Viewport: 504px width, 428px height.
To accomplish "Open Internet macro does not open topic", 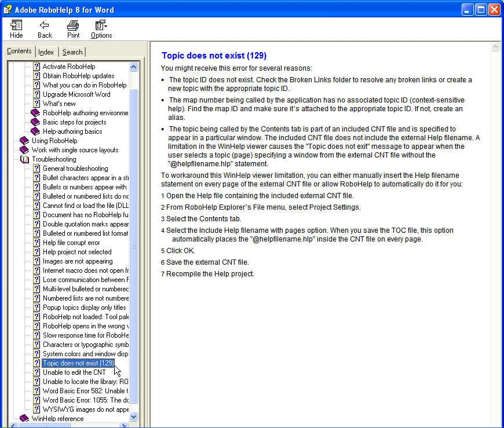I will 86,270.
